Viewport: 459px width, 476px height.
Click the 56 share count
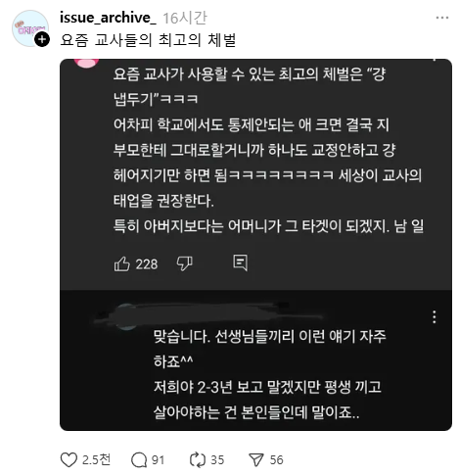click(276, 460)
